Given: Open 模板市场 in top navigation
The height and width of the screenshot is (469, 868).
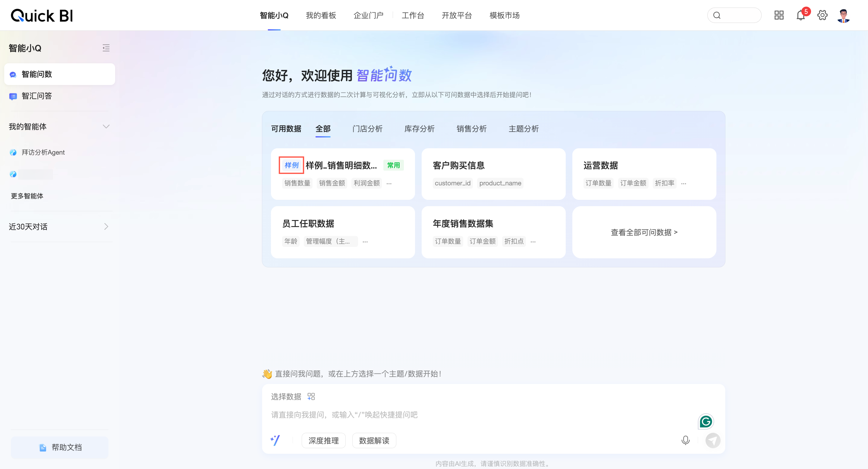Looking at the screenshot, I should coord(504,15).
